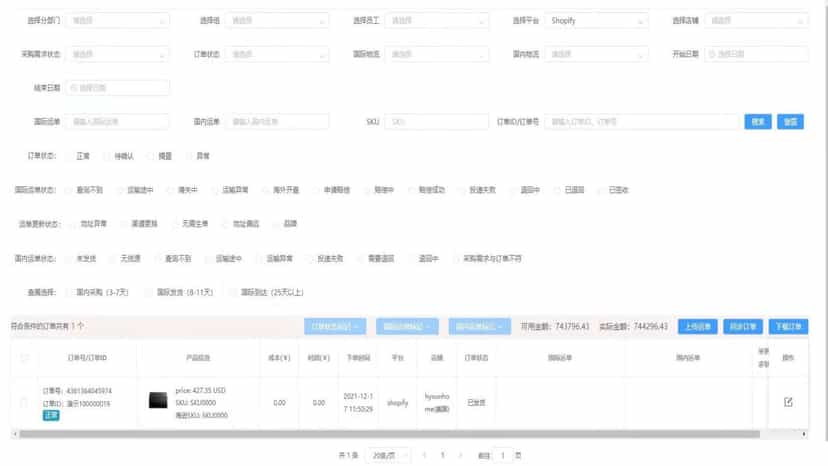Check 地址异常 in waybill update status
828x466 pixels.
pos(73,223)
